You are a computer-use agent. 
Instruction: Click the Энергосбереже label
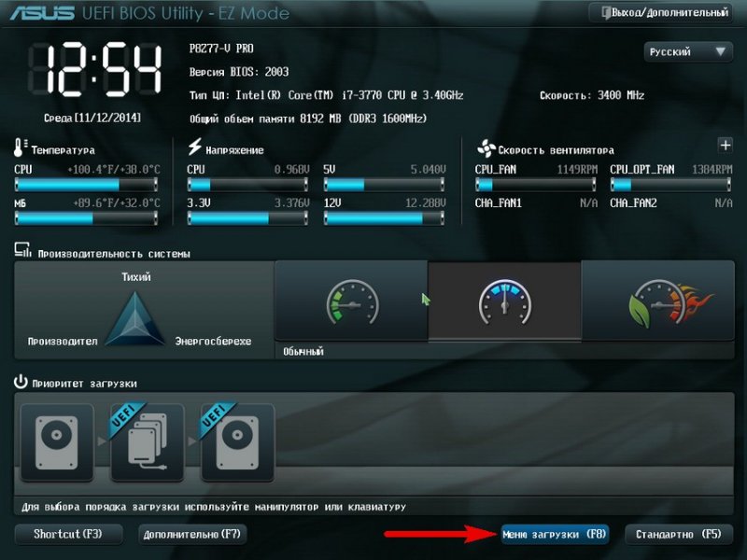pos(213,342)
